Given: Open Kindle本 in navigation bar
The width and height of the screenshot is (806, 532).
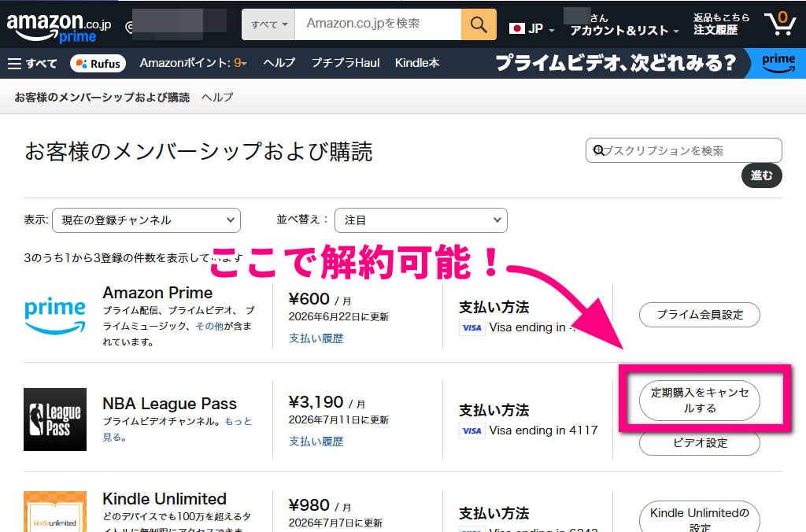Looking at the screenshot, I should (417, 63).
